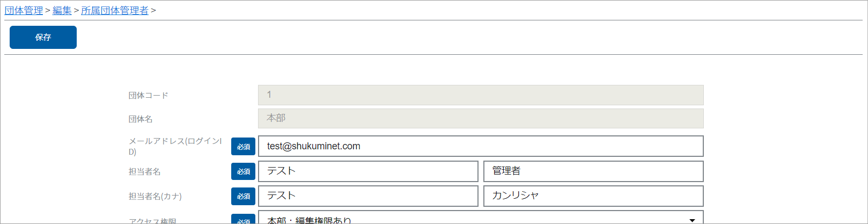Open the 所属団体管理者 breadcrumb link
Viewport: 868px width, 224px height.
pyautogui.click(x=115, y=10)
